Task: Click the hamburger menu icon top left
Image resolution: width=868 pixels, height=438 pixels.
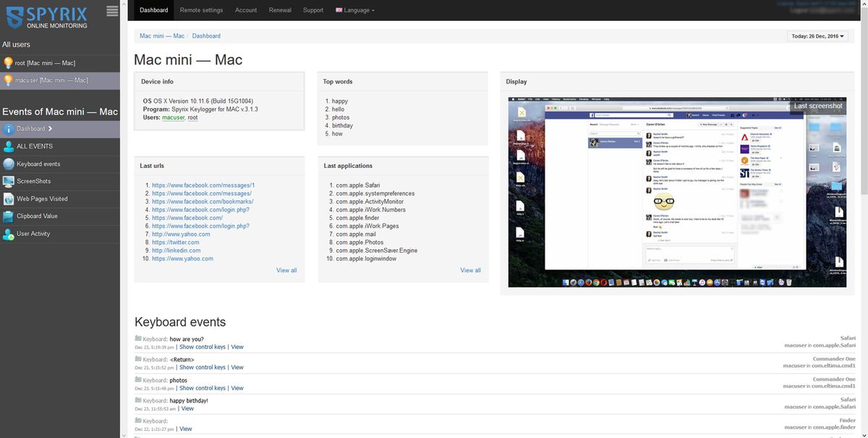Action: 112,10
